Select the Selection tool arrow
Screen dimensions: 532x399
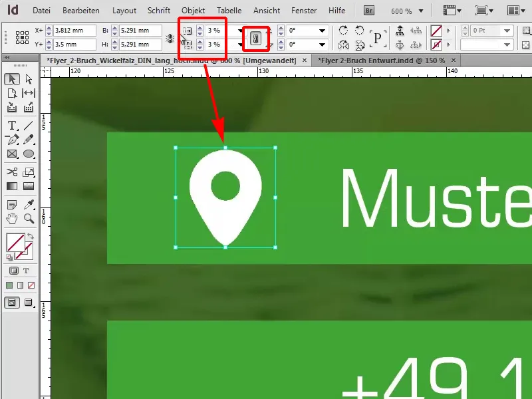12,79
